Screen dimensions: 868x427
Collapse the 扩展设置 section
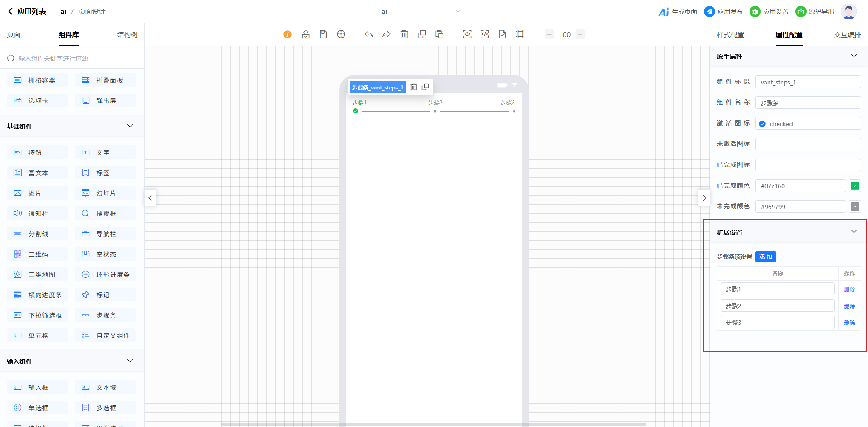(854, 232)
